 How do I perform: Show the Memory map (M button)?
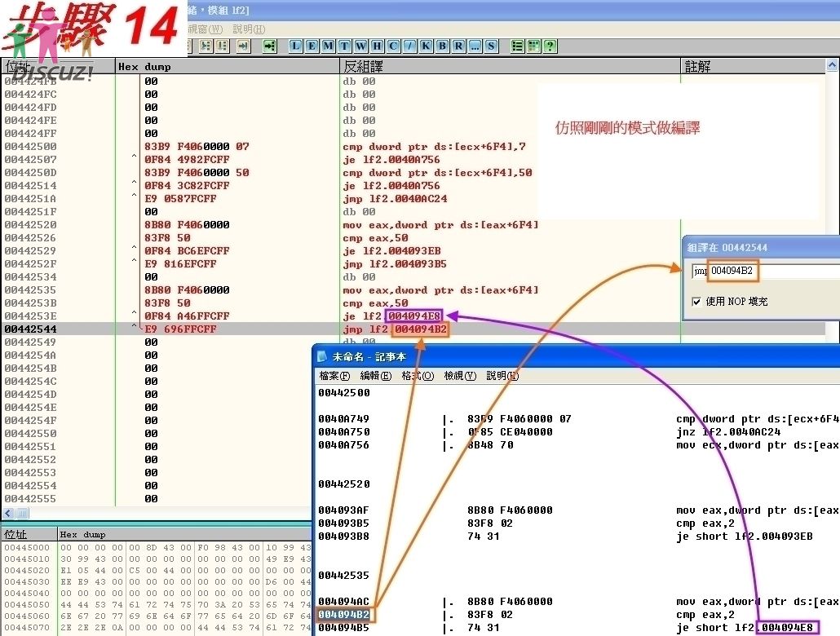328,46
